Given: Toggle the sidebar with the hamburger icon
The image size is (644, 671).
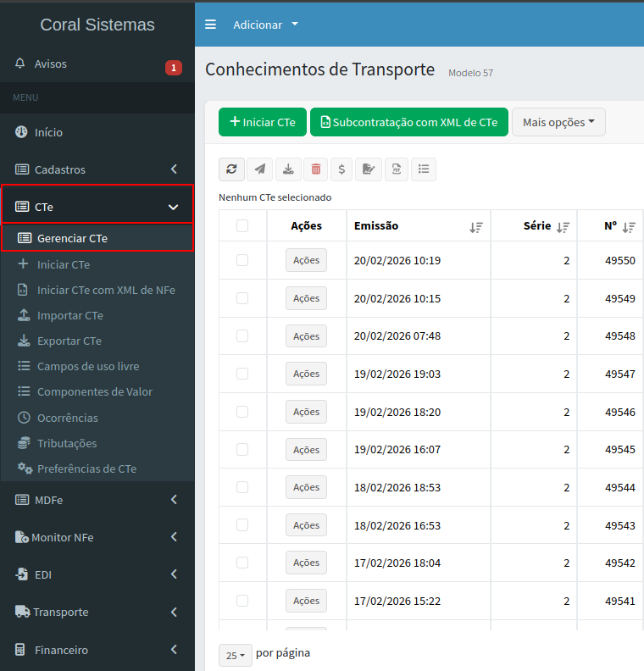Looking at the screenshot, I should click(210, 25).
